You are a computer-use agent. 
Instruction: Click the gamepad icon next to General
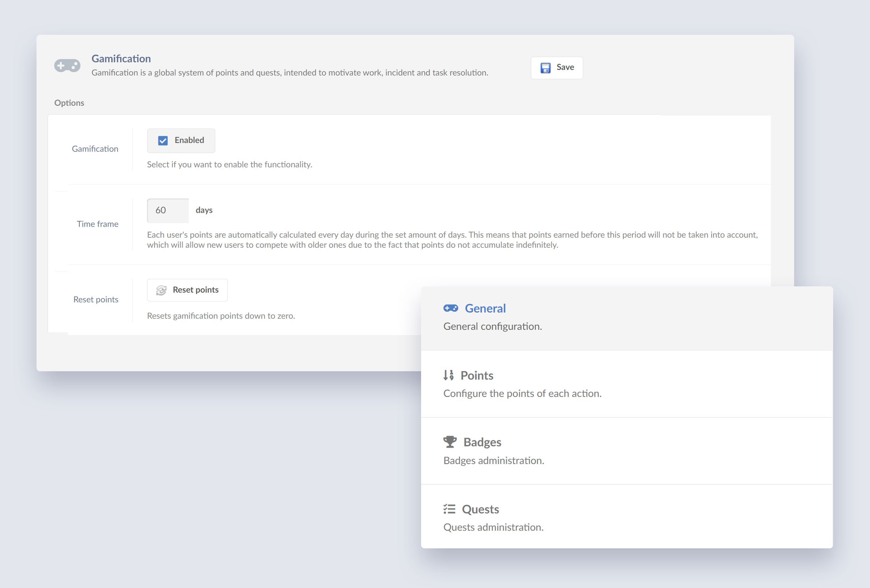(x=450, y=308)
